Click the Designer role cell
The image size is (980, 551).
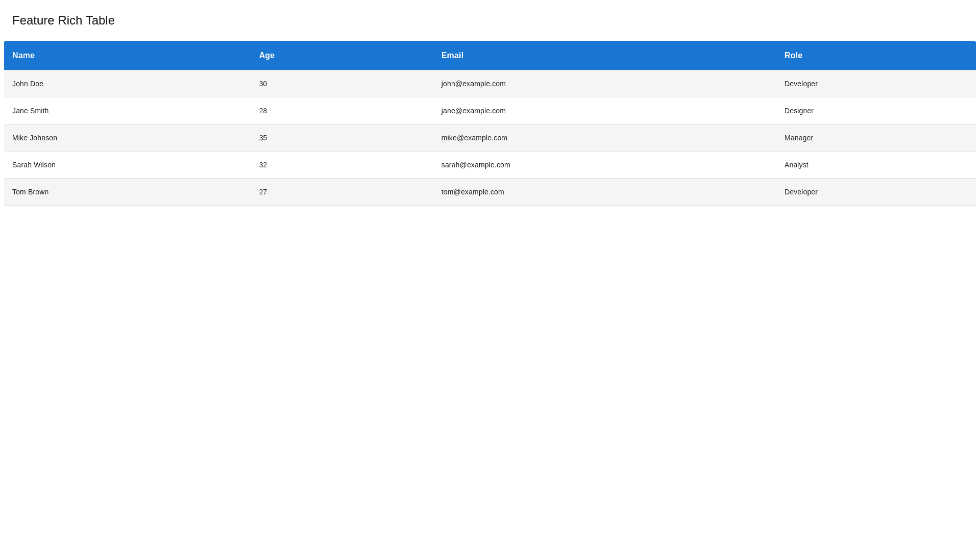[799, 111]
